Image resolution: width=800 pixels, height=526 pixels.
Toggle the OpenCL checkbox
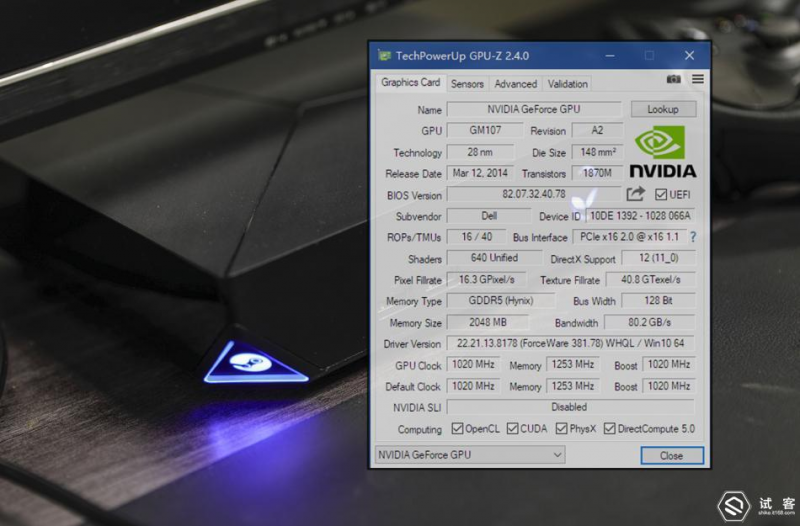tap(457, 429)
